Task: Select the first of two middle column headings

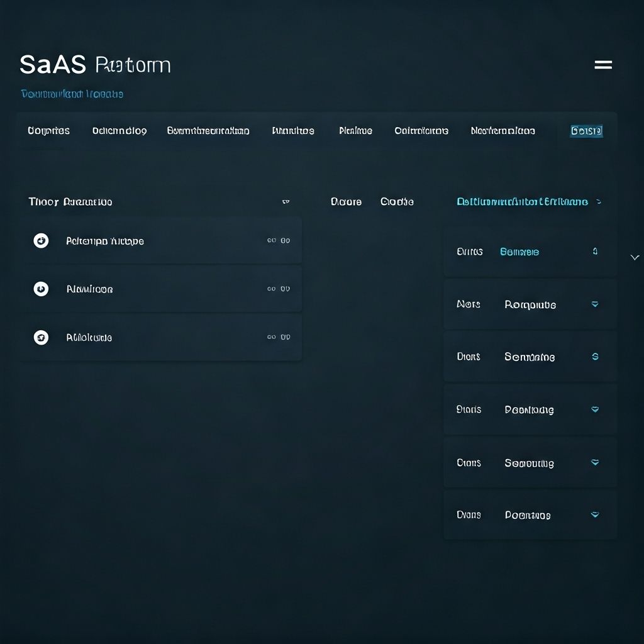Action: [x=346, y=202]
